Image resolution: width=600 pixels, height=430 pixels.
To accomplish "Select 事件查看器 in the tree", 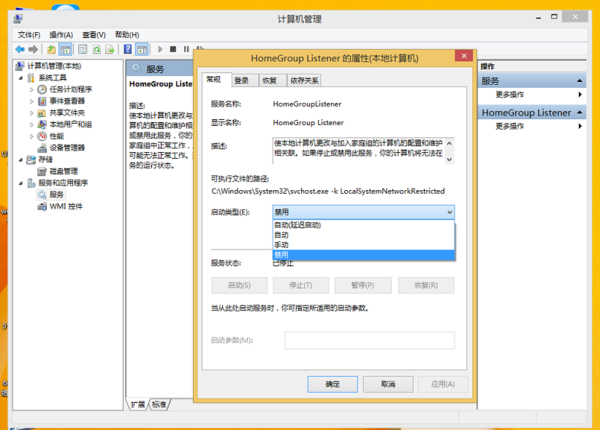I will pos(67,101).
